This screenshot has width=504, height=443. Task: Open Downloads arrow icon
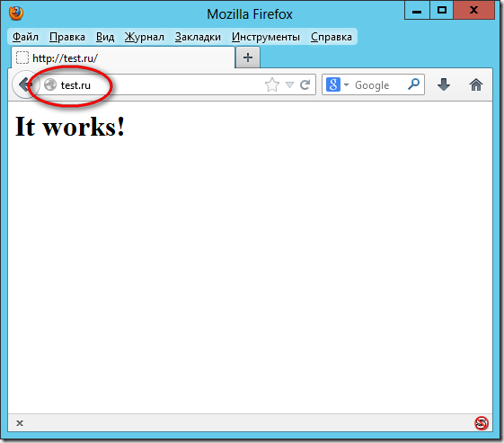pyautogui.click(x=444, y=84)
